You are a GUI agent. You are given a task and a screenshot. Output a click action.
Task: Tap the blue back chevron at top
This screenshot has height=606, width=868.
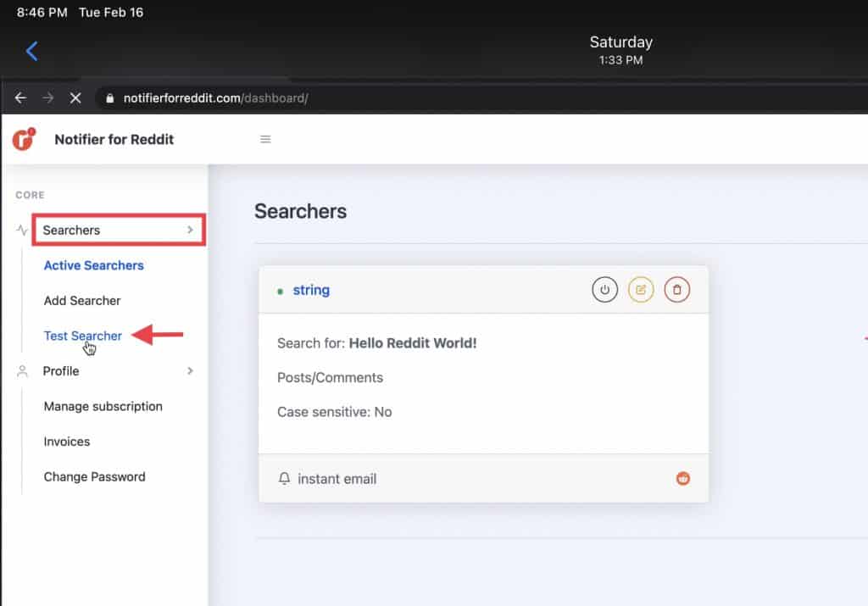[31, 51]
